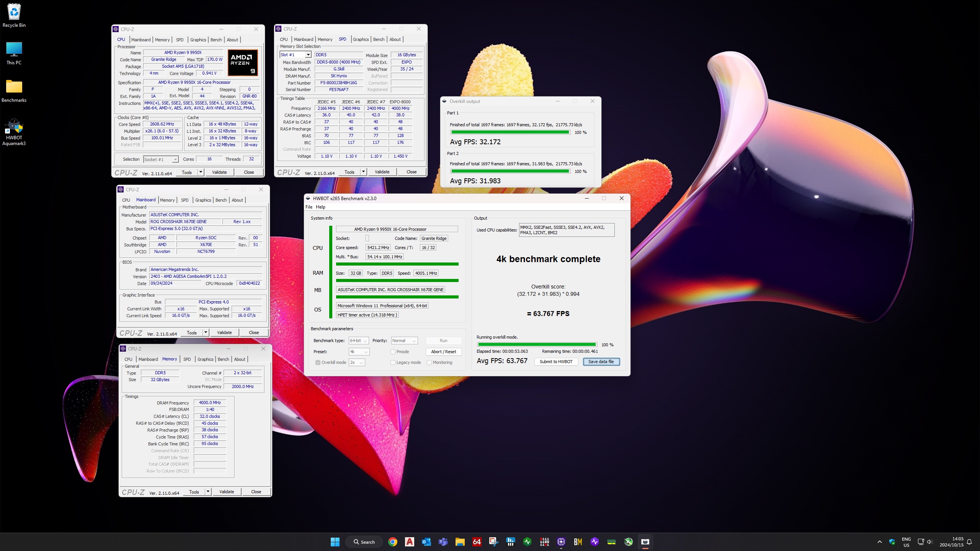
Task: Open AutoCAD from the taskbar
Action: tap(410, 542)
